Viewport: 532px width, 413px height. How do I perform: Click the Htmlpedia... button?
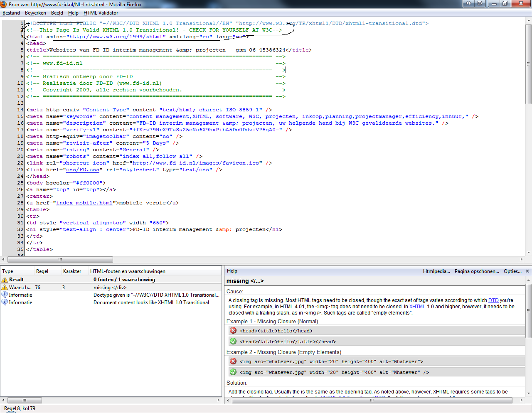pyautogui.click(x=436, y=271)
